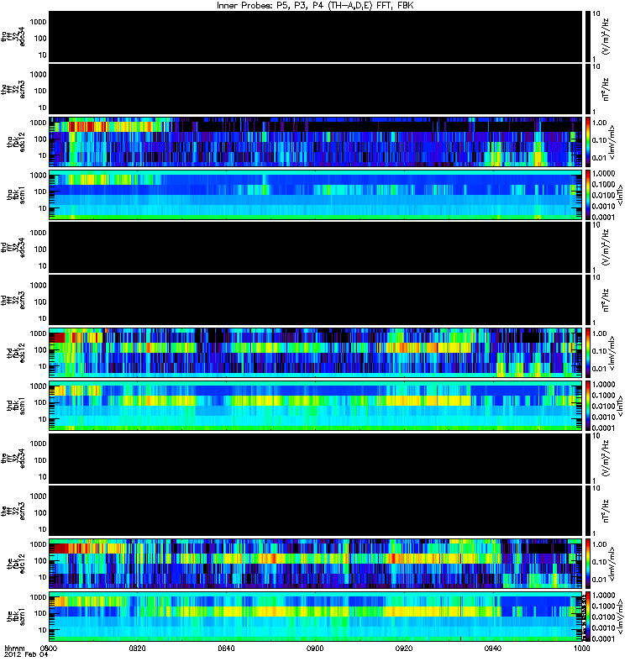Screen dimensions: 630x672
Task: Click the <|mV/m|> unit label of the tha edc12 panel
Action: pyautogui.click(x=612, y=142)
